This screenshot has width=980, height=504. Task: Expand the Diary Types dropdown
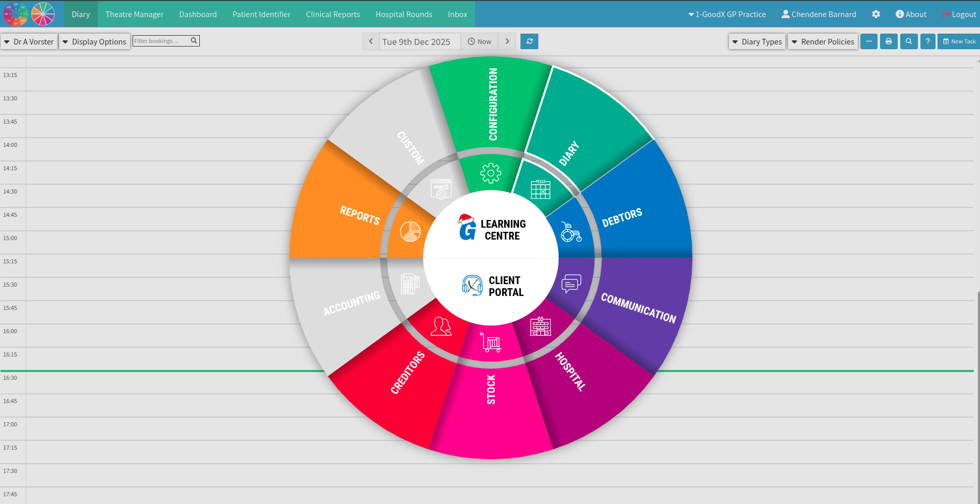(x=757, y=41)
